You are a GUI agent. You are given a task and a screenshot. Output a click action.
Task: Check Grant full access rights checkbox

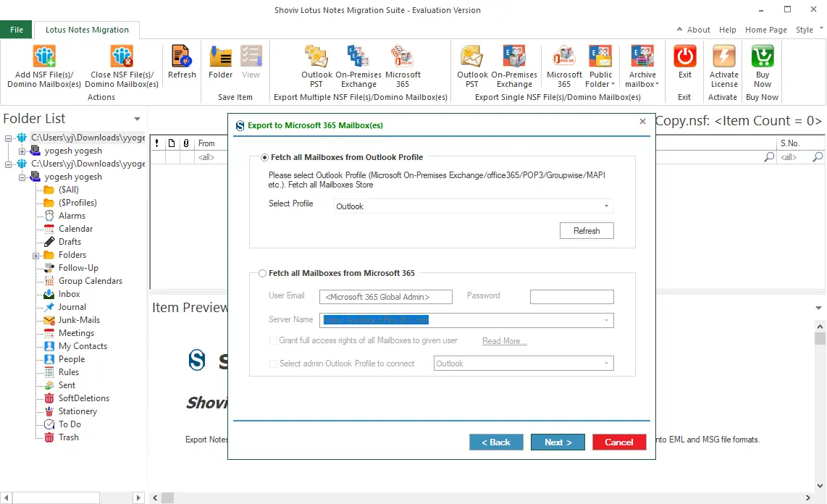point(273,340)
